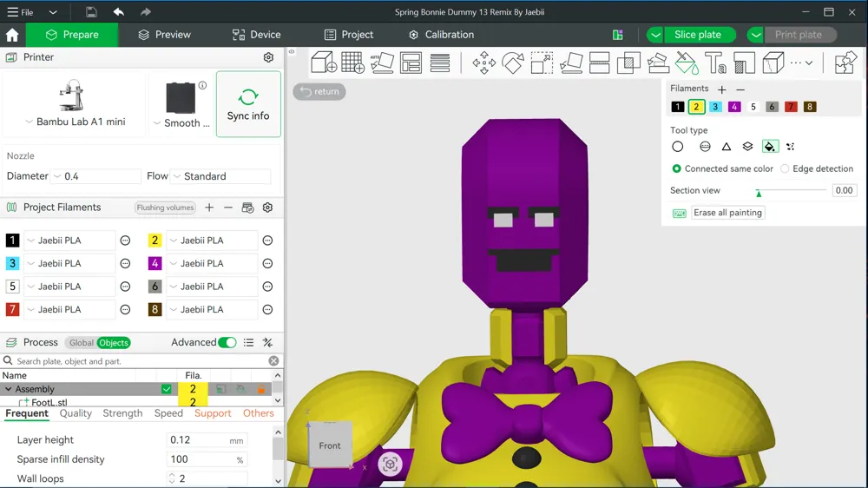Switch Process scope to Global
The width and height of the screenshot is (868, 488).
pos(81,343)
